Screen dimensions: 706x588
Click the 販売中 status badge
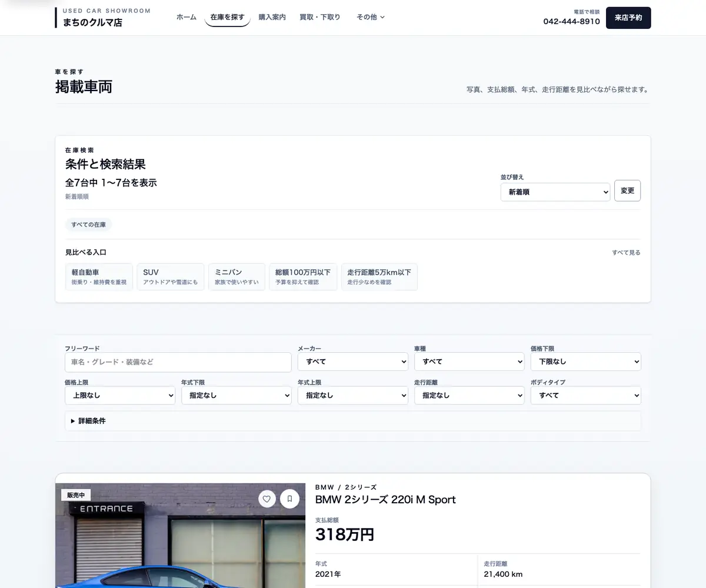pyautogui.click(x=76, y=495)
